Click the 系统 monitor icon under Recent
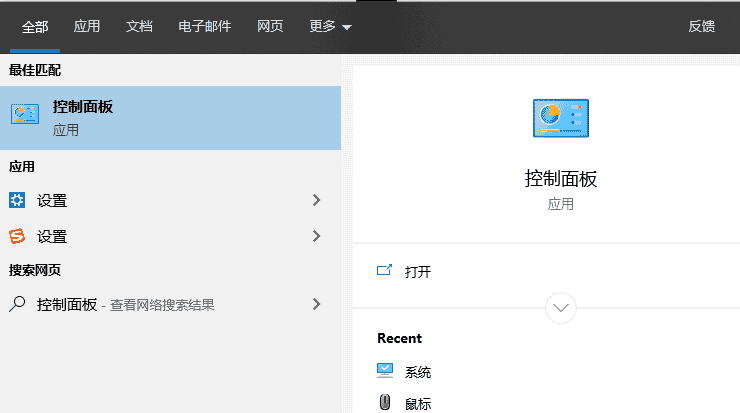This screenshot has height=413, width=740. [385, 371]
